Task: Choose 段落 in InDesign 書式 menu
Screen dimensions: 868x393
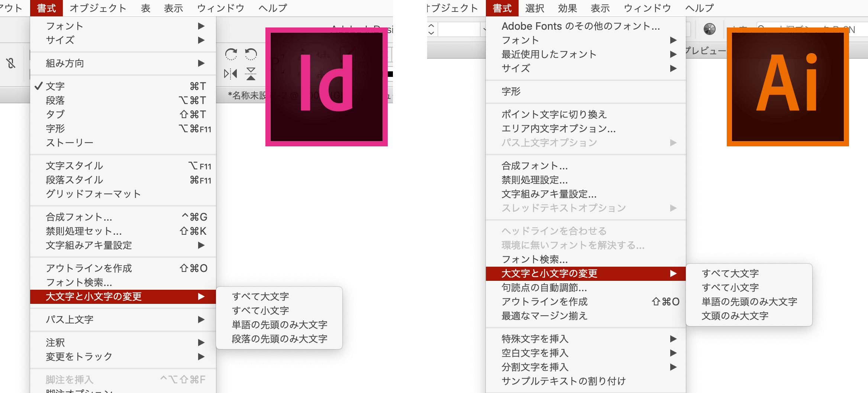Action: [123, 100]
